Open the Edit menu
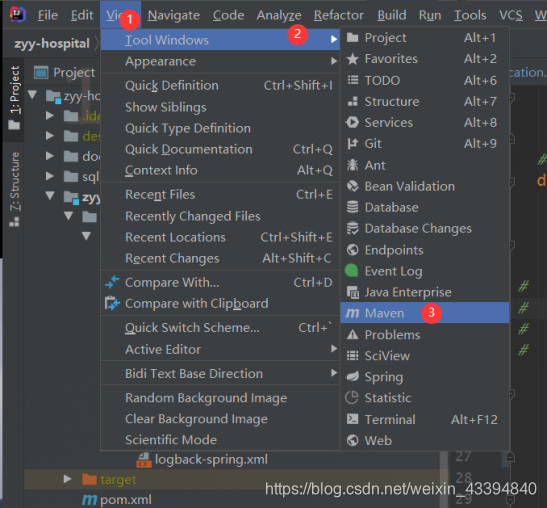547x508 pixels. click(x=82, y=15)
